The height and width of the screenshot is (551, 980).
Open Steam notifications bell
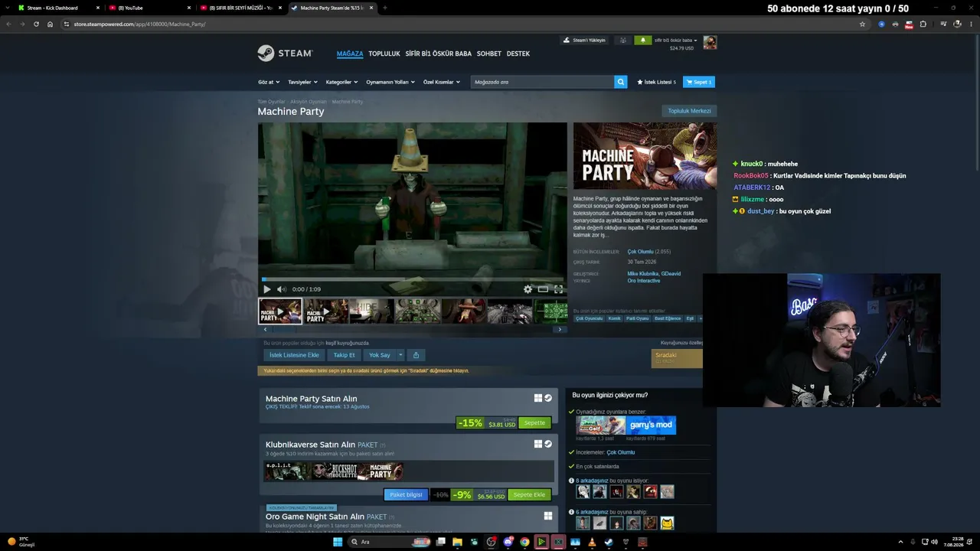click(642, 41)
